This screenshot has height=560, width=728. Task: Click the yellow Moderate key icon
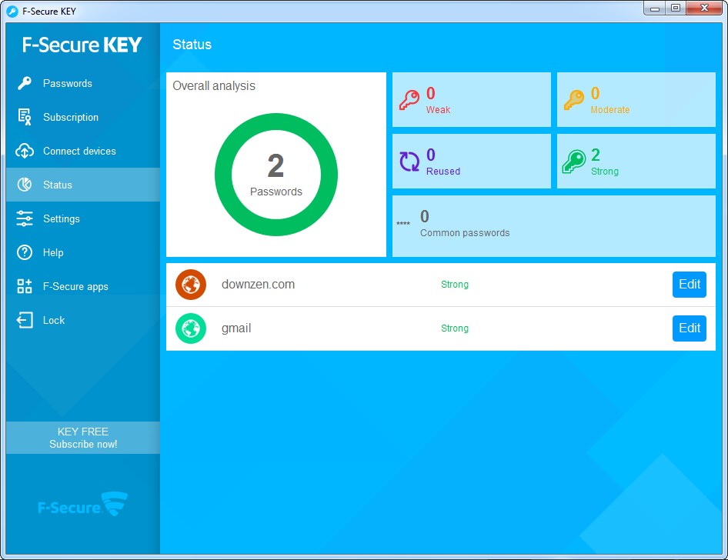pyautogui.click(x=574, y=100)
